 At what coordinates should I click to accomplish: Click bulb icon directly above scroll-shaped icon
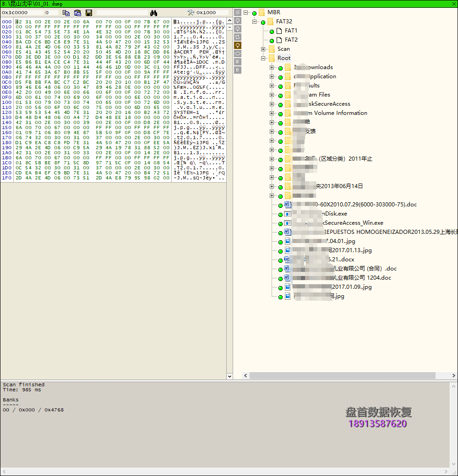pyautogui.click(x=238, y=29)
